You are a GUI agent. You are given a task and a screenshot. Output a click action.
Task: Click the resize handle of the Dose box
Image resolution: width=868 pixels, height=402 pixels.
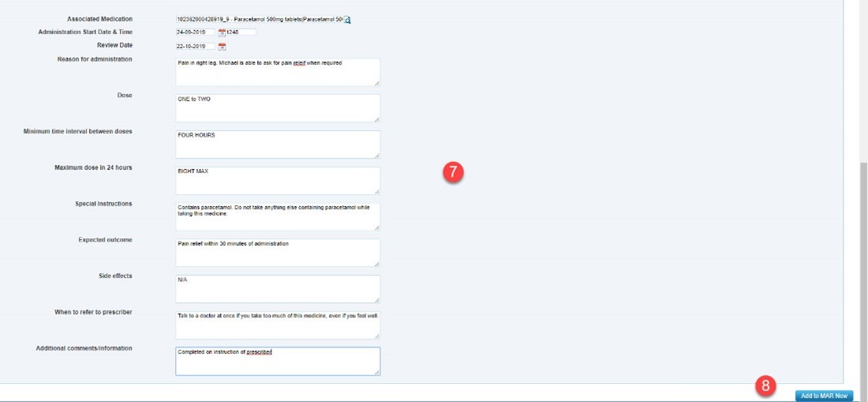(x=376, y=119)
